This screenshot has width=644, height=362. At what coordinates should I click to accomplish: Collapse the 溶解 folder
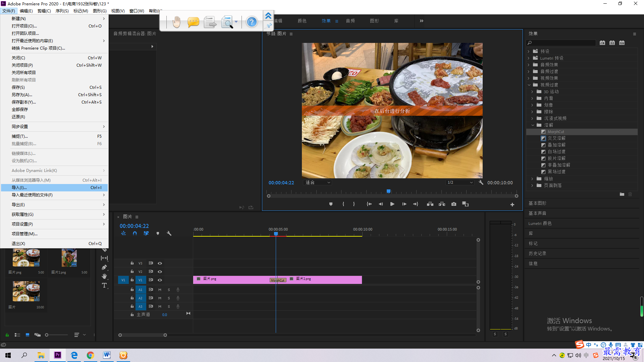(533, 125)
